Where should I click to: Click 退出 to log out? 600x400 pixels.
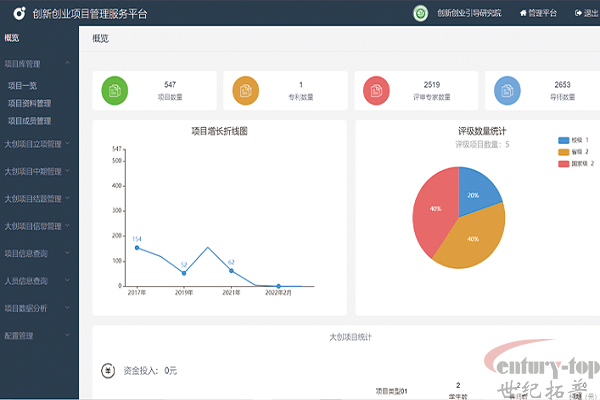(x=587, y=13)
